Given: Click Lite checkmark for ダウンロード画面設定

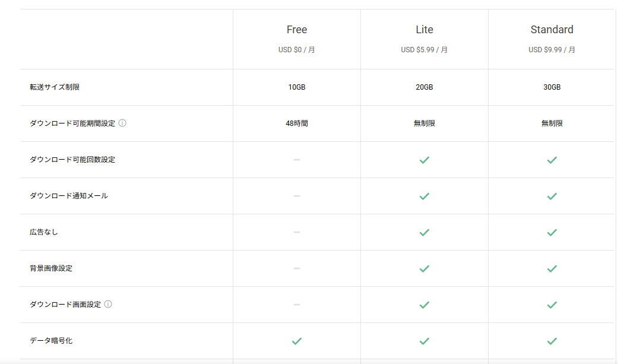Looking at the screenshot, I should point(424,305).
